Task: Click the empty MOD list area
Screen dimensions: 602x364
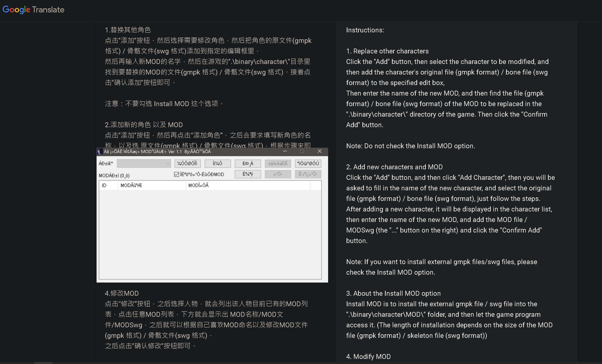Action: (210, 234)
